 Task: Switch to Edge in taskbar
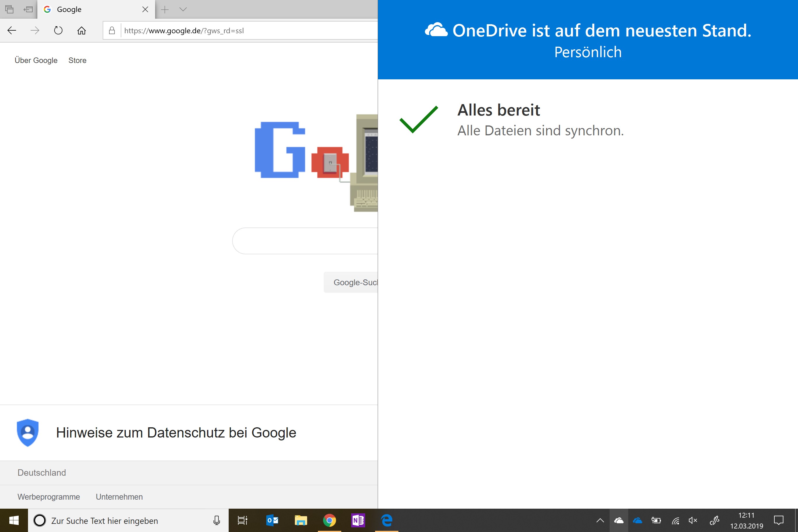[387, 520]
